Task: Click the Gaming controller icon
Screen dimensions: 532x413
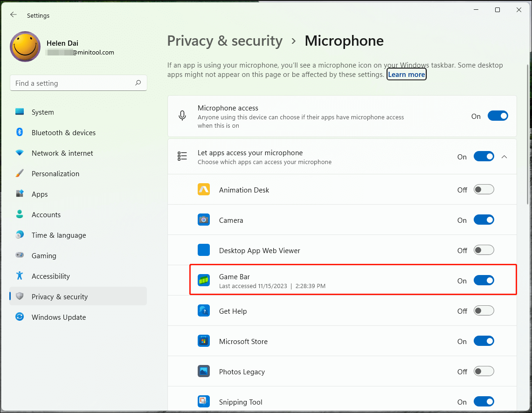Action: (x=20, y=255)
